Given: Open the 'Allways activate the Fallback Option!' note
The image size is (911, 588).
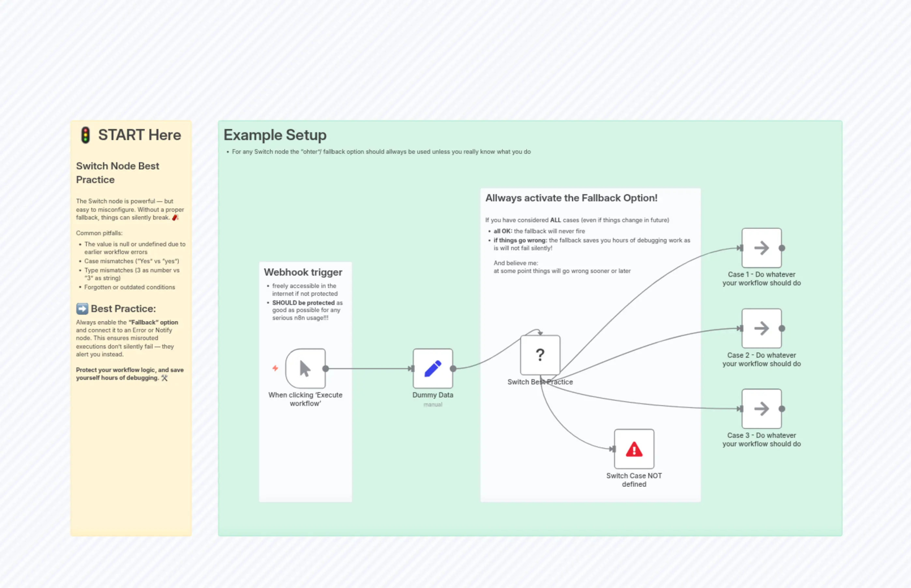Looking at the screenshot, I should pos(571,198).
